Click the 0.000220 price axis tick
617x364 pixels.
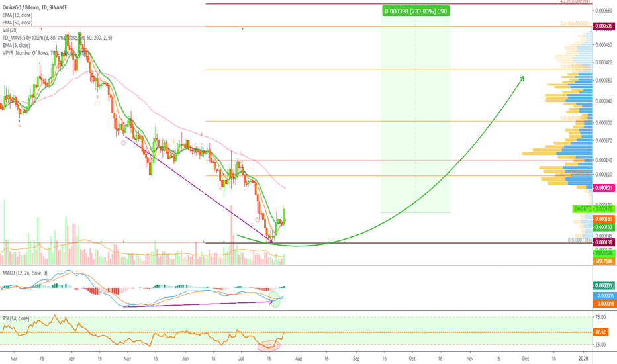[x=604, y=174]
